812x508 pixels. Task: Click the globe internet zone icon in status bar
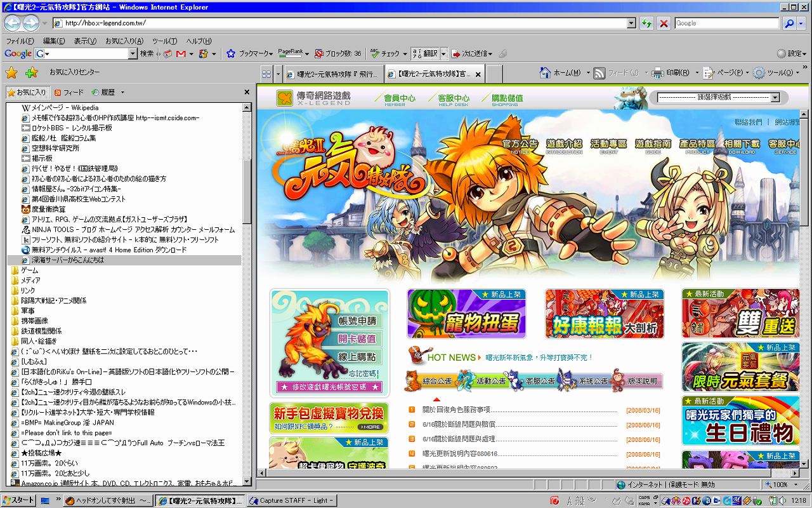click(621, 485)
